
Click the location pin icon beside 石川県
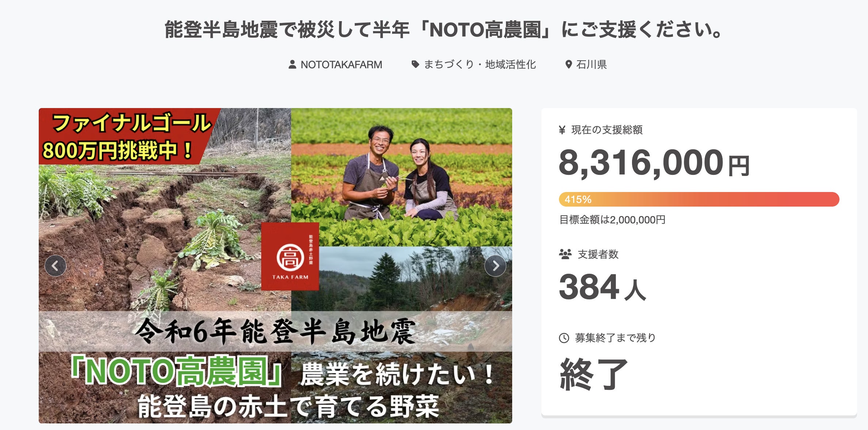(568, 65)
